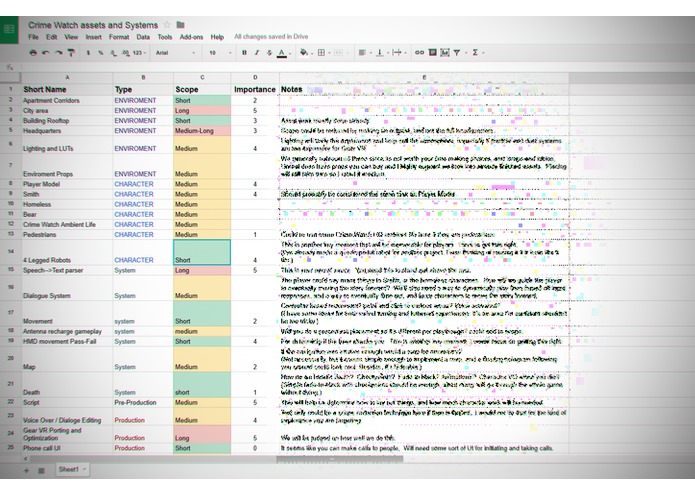Click All changes saved in Drive link
Screen dimensions: 695x494
[x=271, y=37]
